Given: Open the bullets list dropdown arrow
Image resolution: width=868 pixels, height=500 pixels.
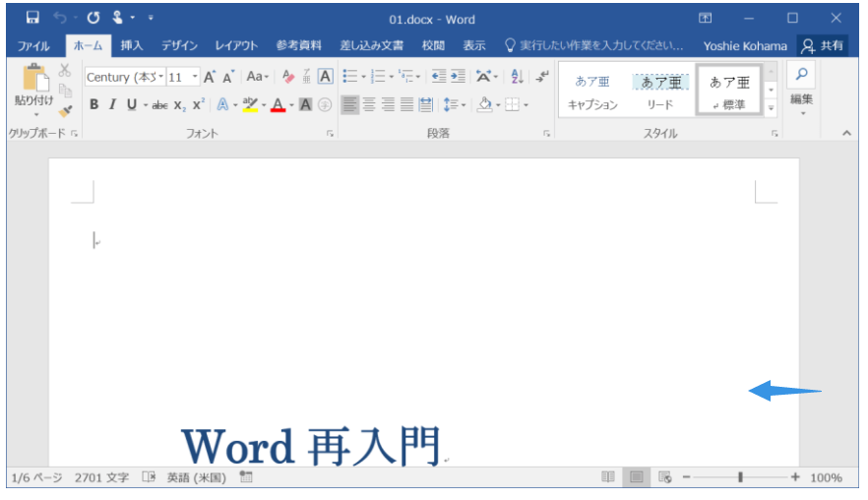Looking at the screenshot, I should pos(364,77).
